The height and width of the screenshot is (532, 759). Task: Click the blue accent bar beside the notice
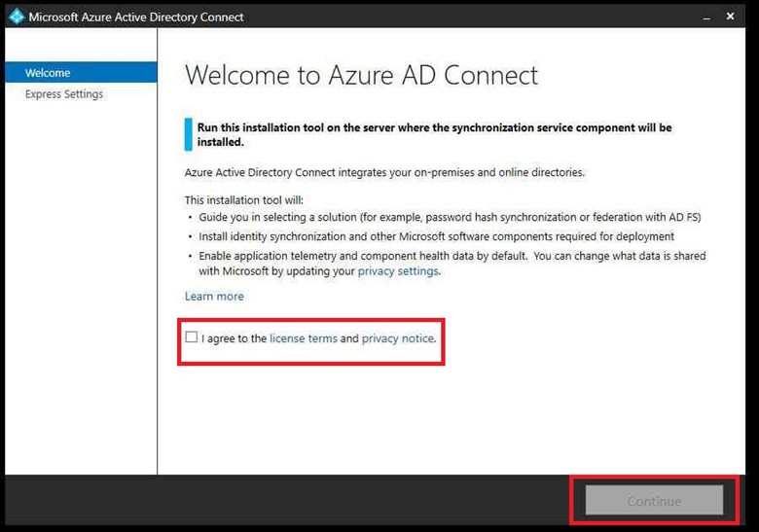[188, 134]
